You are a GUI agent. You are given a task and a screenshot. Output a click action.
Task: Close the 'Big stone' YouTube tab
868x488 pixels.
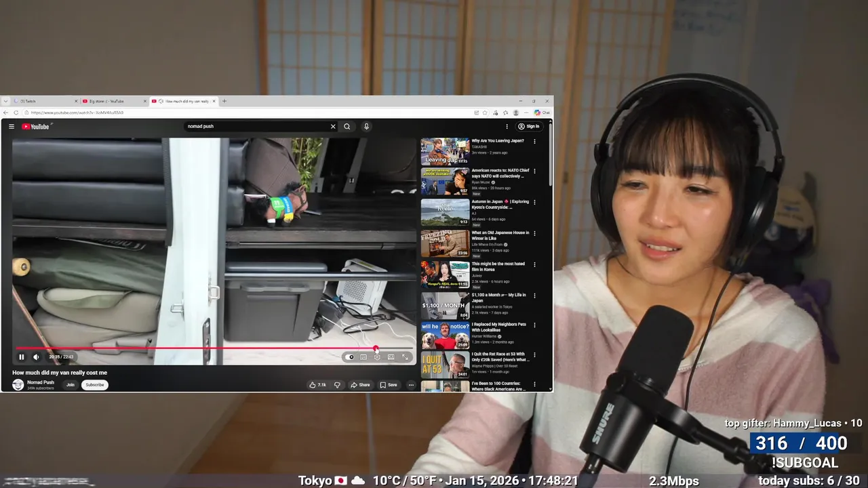[145, 101]
